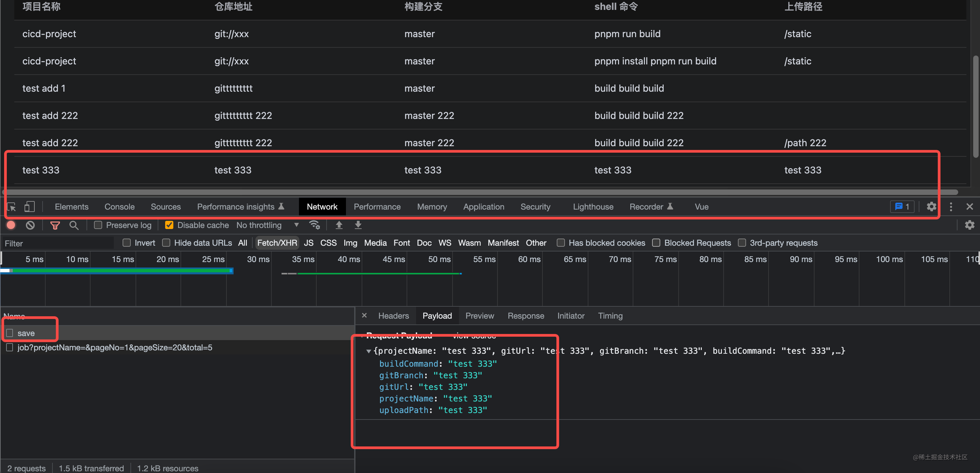Click the table cell '/path 222'
This screenshot has width=980, height=473.
click(x=805, y=143)
